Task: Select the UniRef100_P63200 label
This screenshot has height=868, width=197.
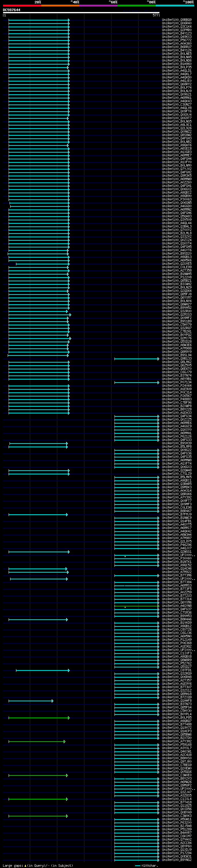Action: pos(177,823)
